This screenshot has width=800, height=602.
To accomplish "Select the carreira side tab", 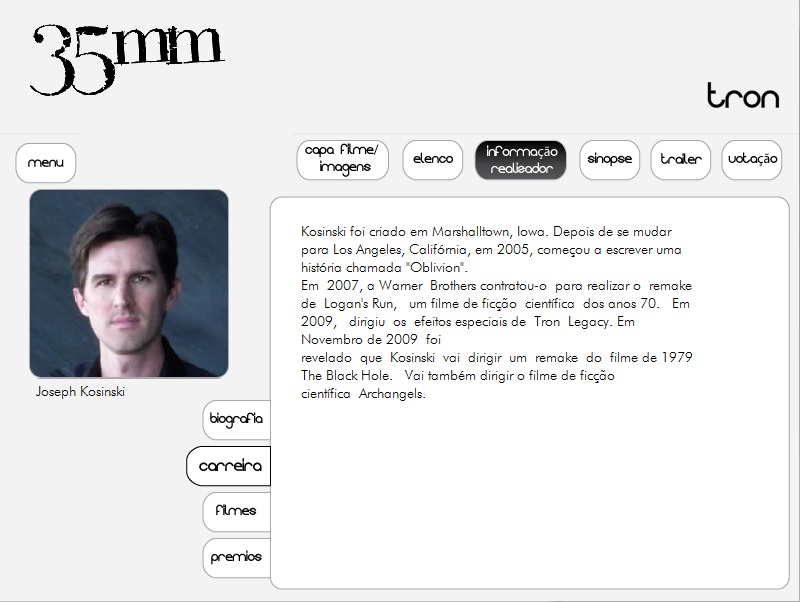I will pos(229,466).
